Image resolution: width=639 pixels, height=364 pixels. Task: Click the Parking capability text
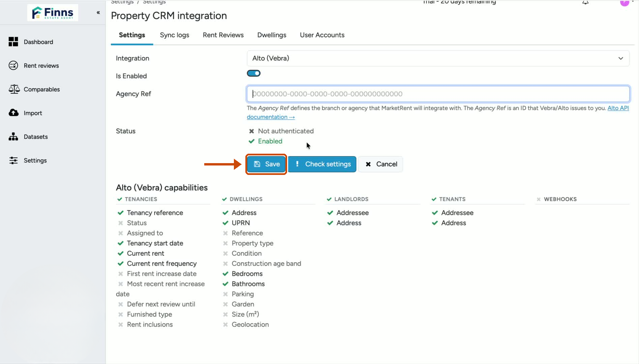click(243, 294)
